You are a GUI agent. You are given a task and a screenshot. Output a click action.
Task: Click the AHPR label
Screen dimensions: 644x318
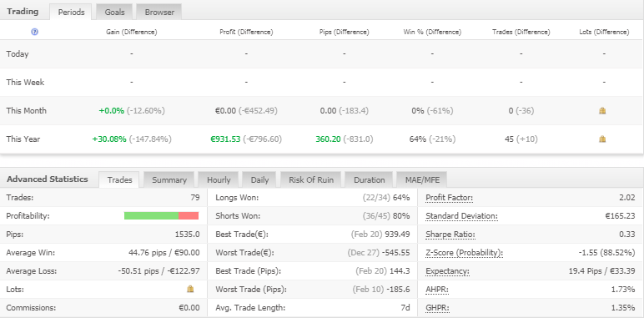pos(437,290)
